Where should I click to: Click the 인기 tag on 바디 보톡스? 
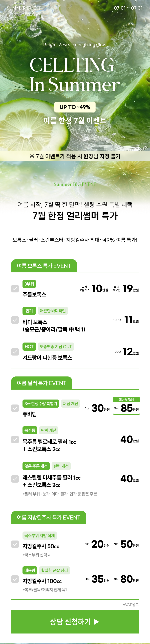[x=29, y=311]
